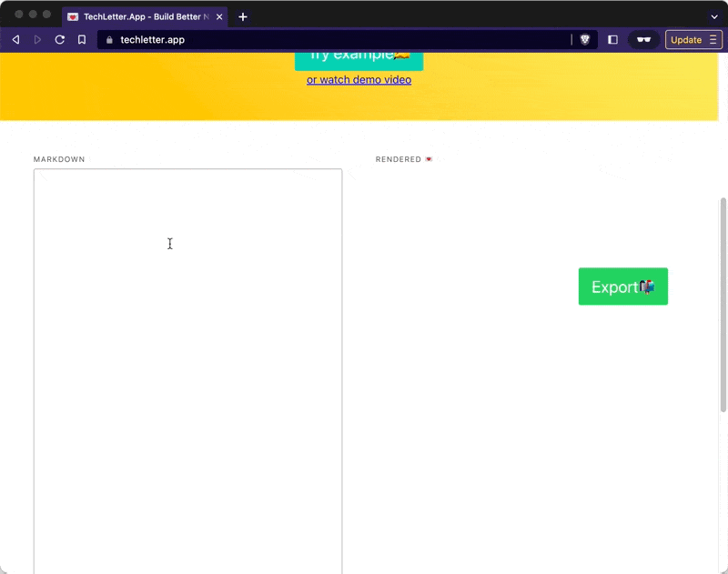This screenshot has height=574, width=728.
Task: Bookmark this page with the bookmark icon
Action: [x=82, y=40]
